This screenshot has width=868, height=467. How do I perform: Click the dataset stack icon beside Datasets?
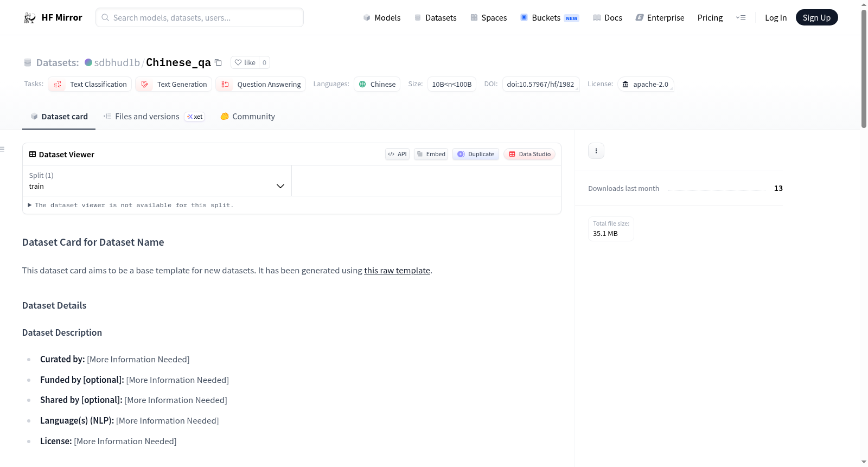28,63
